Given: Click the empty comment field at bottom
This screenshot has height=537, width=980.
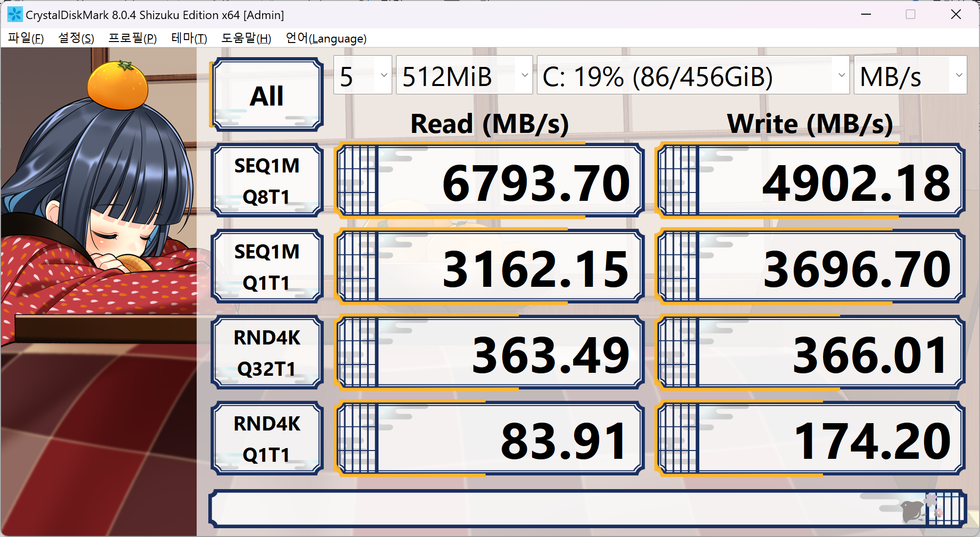Looking at the screenshot, I should pos(538,509).
